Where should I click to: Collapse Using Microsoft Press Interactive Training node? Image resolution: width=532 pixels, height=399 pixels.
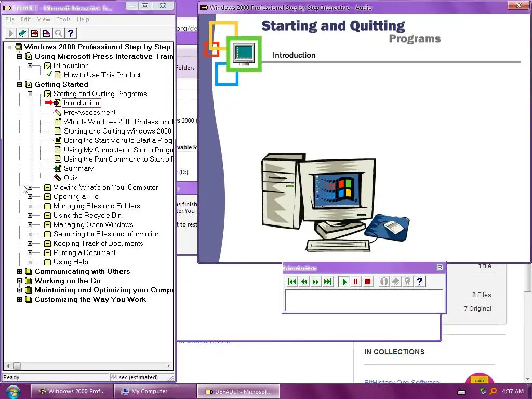(x=19, y=56)
